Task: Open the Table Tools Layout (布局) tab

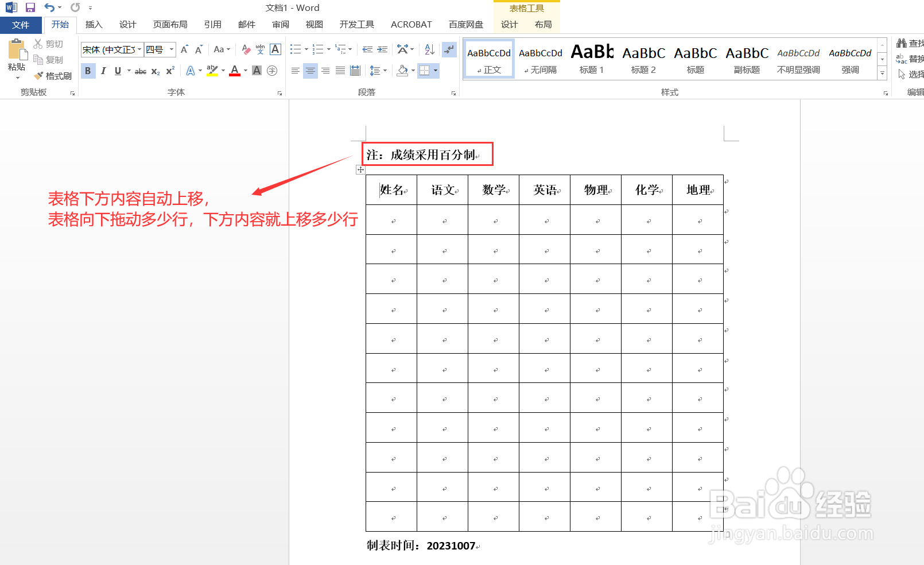Action: [x=543, y=25]
